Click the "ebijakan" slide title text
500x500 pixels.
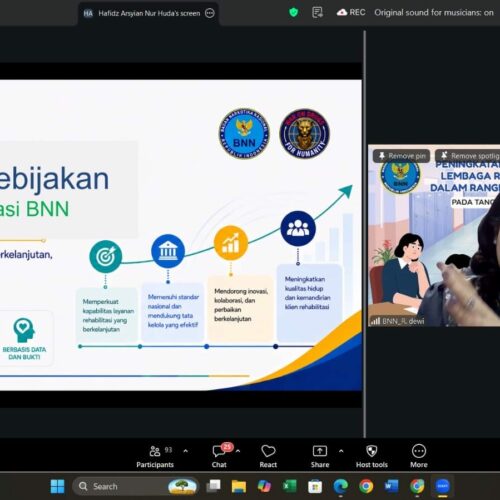[54, 179]
